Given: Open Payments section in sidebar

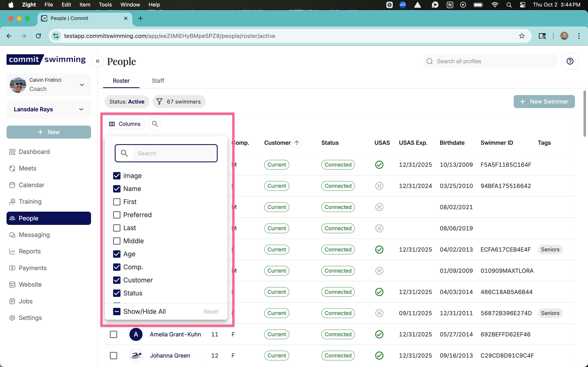Looking at the screenshot, I should (x=32, y=268).
